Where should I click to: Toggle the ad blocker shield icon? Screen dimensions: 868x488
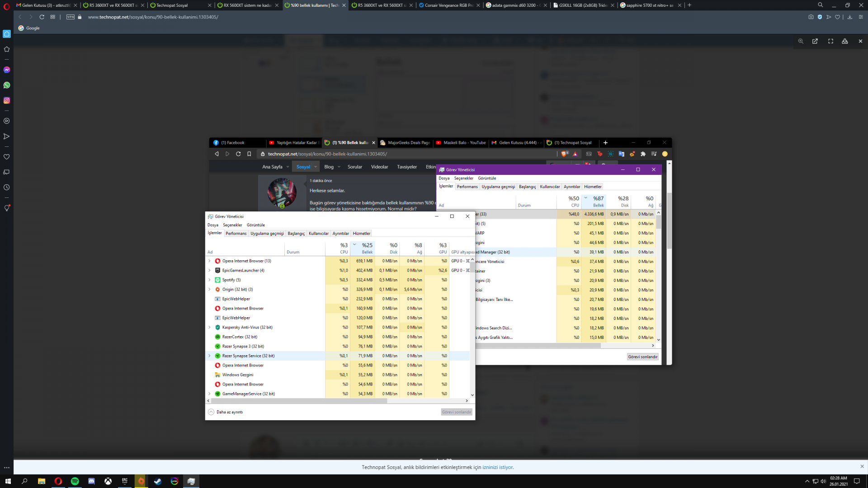(820, 17)
